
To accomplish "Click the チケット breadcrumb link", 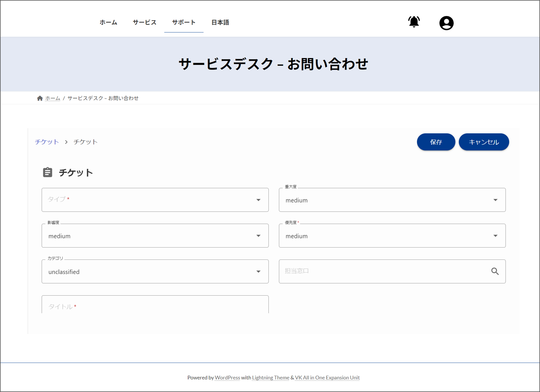I will (47, 142).
